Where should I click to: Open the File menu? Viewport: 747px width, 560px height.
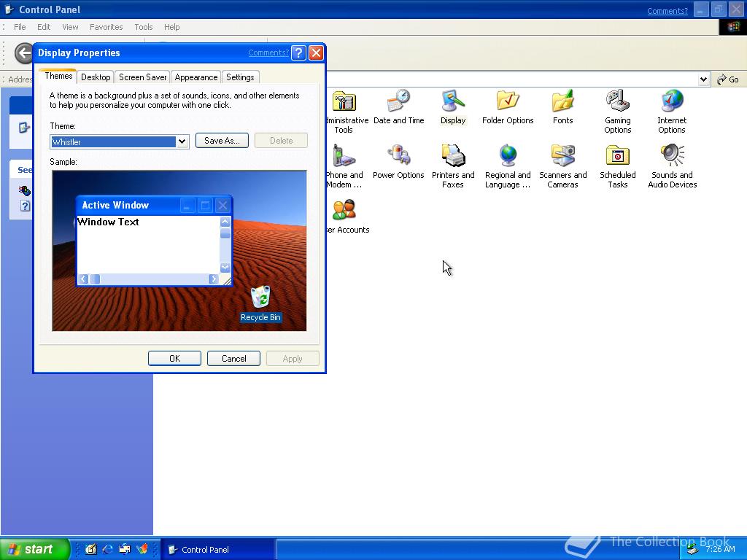coord(20,27)
